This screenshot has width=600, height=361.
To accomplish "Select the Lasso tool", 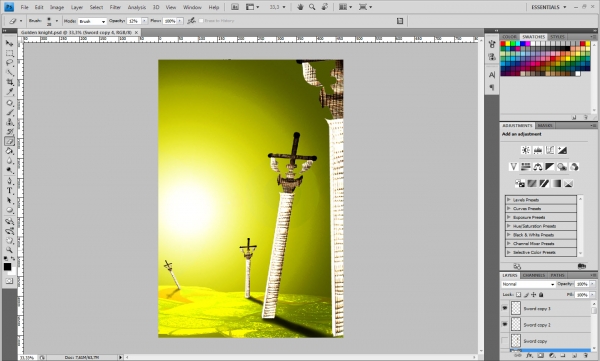I will point(10,63).
